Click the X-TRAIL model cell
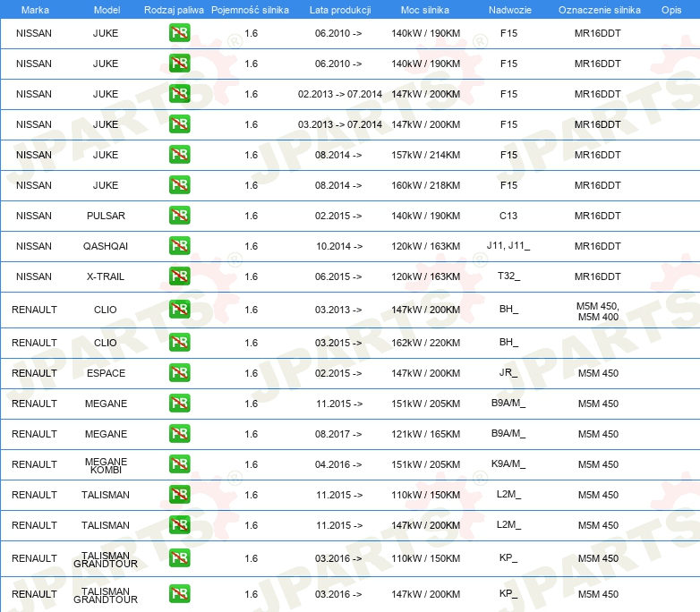 [x=106, y=276]
